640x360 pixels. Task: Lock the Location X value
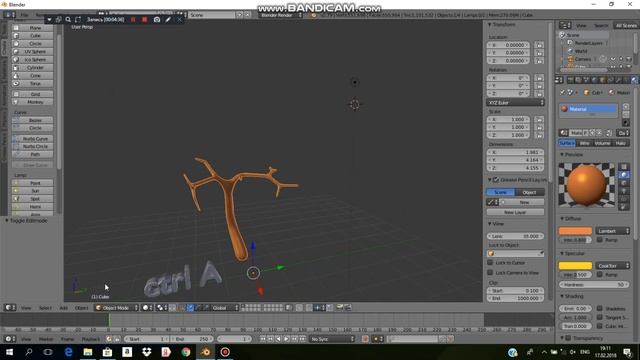(x=539, y=45)
